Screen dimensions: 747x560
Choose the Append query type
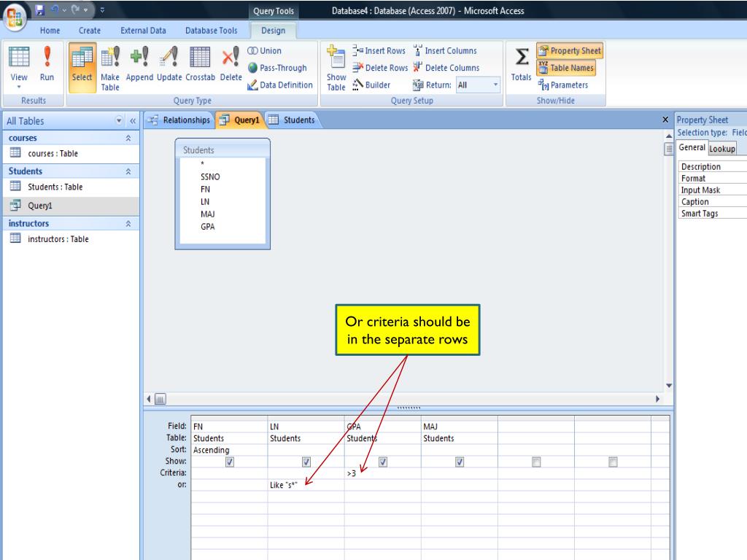[139, 63]
